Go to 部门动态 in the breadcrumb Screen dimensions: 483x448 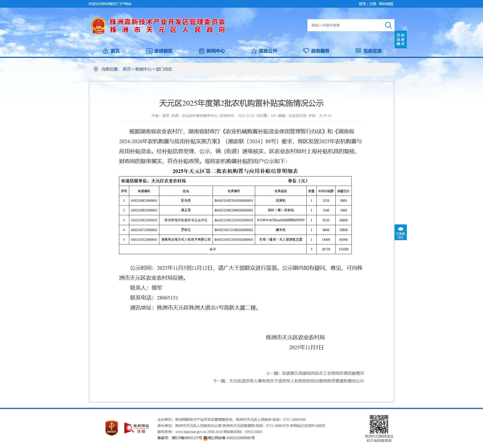[x=164, y=69]
